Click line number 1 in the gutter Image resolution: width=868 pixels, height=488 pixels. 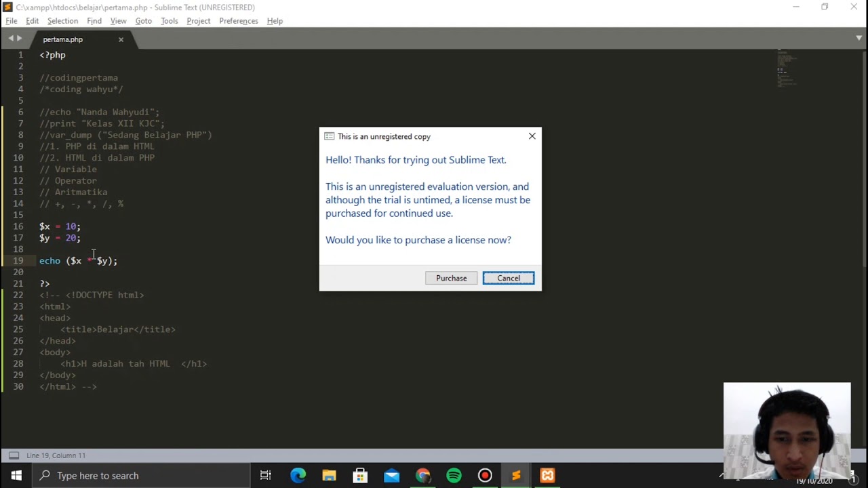(20, 55)
